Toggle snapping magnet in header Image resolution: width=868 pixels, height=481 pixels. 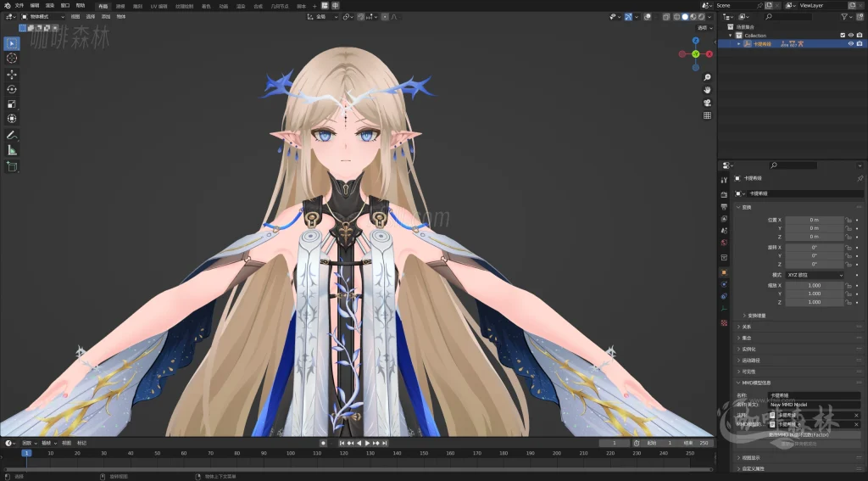[x=361, y=17]
